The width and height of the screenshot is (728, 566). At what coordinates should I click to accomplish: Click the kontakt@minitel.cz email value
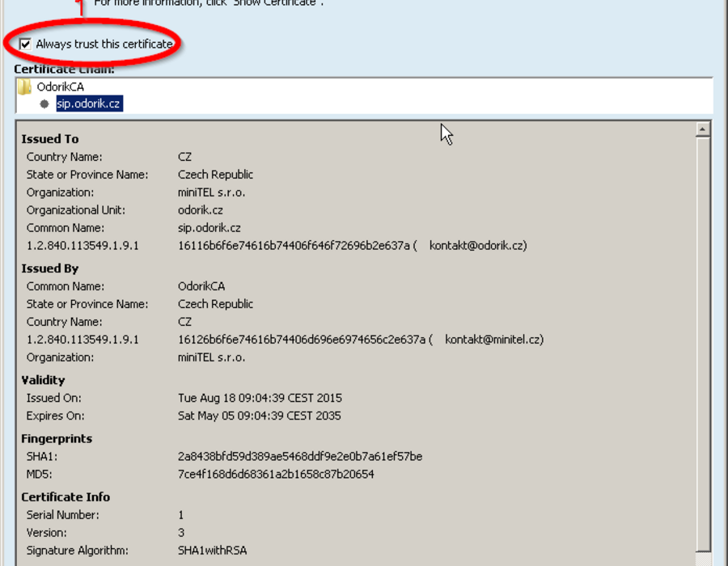[x=494, y=340]
